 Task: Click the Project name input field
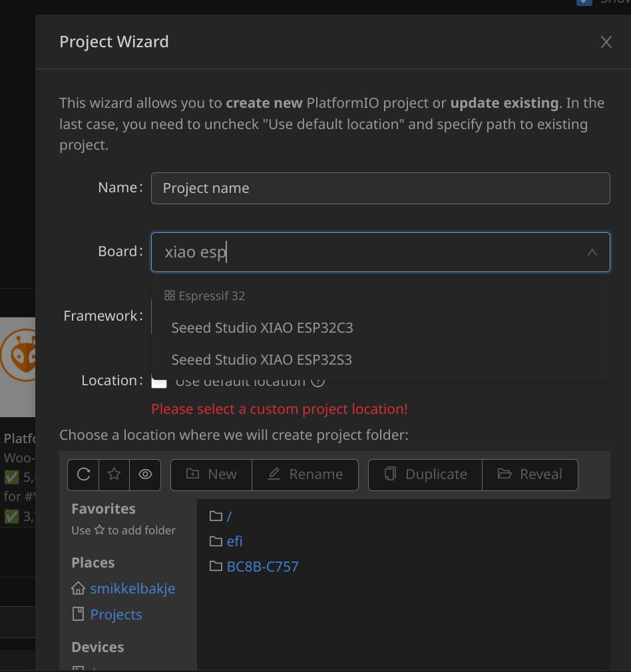[x=380, y=188]
